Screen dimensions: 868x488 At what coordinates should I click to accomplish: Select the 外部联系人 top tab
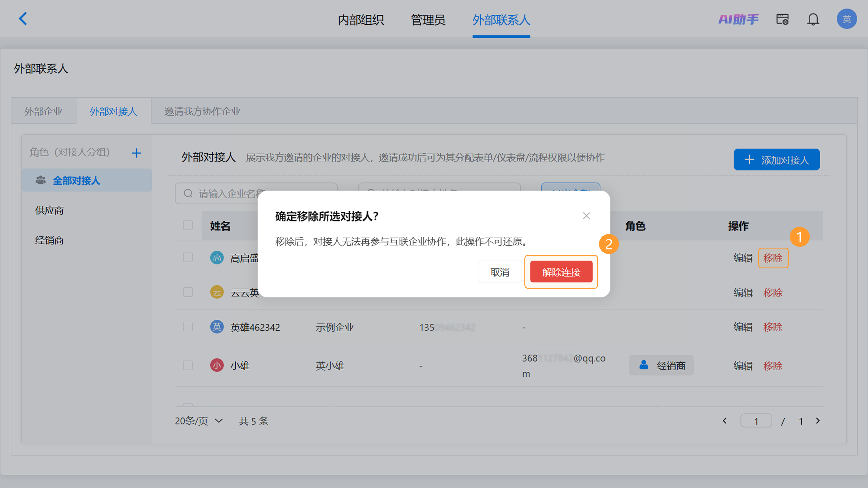(x=501, y=20)
